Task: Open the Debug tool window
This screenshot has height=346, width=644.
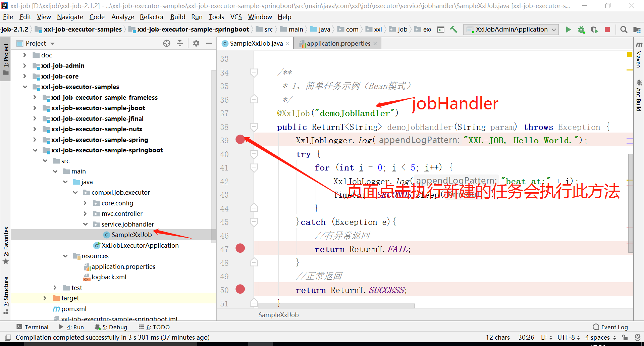Action: coord(111,327)
